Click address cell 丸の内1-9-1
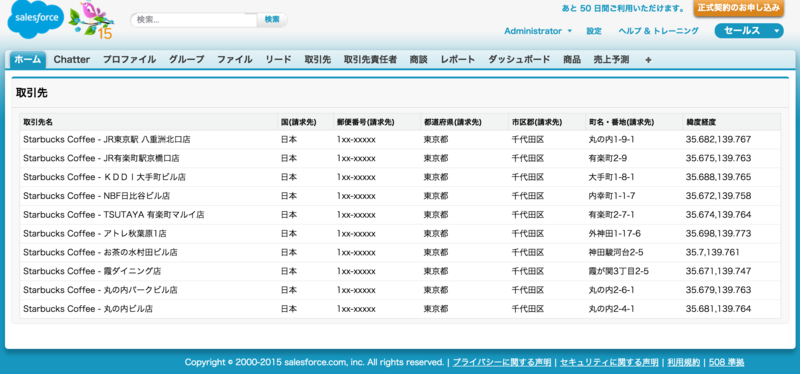The image size is (800, 374). [611, 140]
